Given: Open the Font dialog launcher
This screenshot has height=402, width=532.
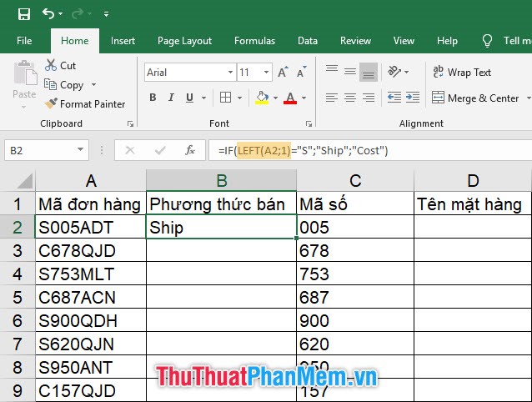Looking at the screenshot, I should pos(309,123).
